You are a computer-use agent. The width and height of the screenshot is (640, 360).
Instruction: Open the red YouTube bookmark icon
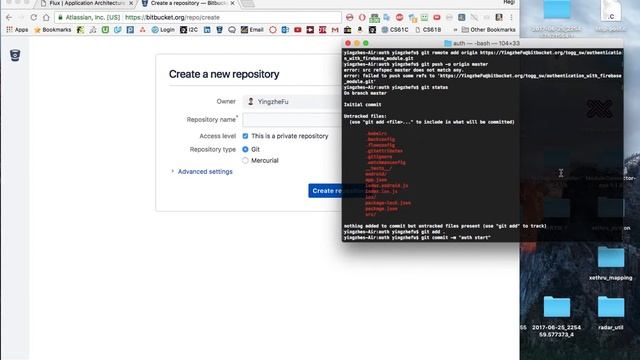click(298, 30)
